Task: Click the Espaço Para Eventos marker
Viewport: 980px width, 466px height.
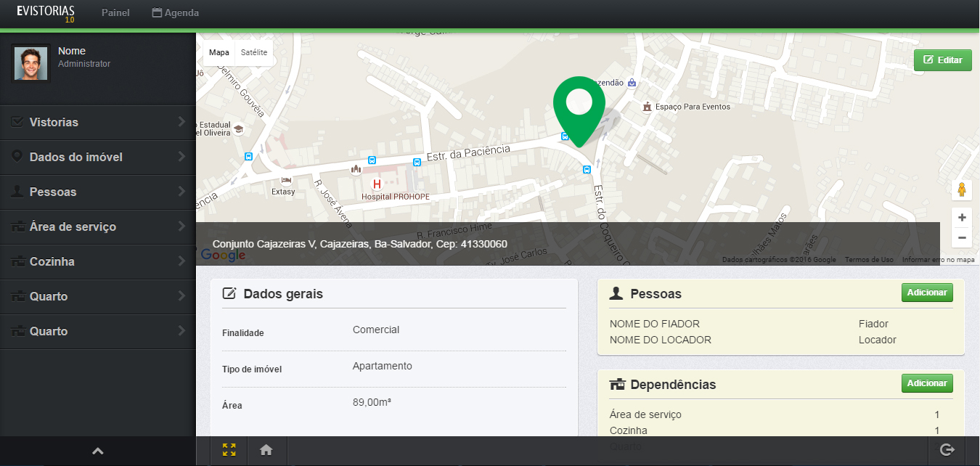Action: tap(647, 107)
